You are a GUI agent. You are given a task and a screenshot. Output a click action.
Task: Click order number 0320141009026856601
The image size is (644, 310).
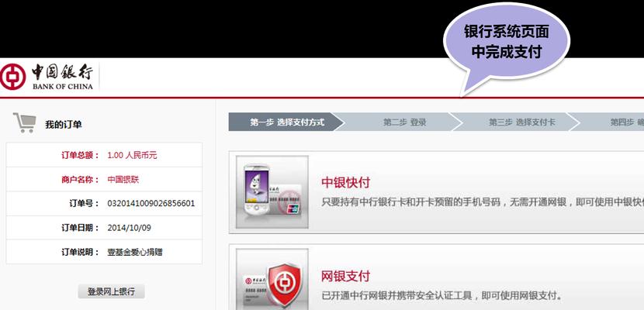click(x=151, y=203)
